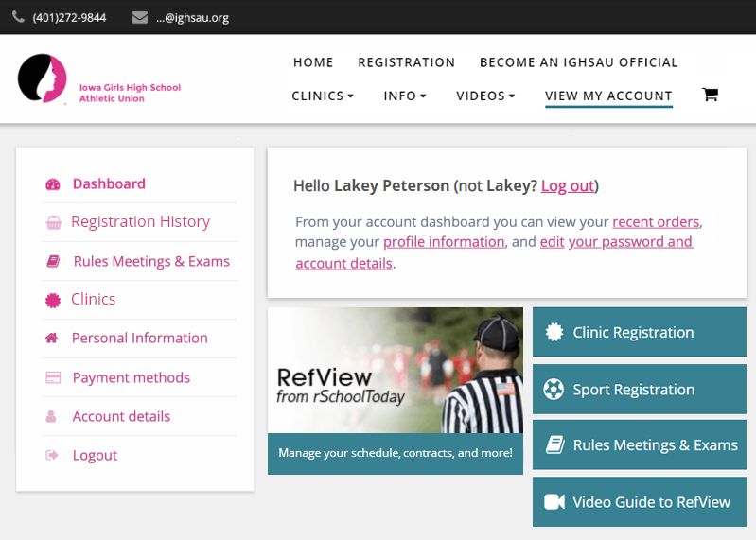Screen dimensions: 756x540
Task: Click the Payment methods card icon
Action: 53,377
